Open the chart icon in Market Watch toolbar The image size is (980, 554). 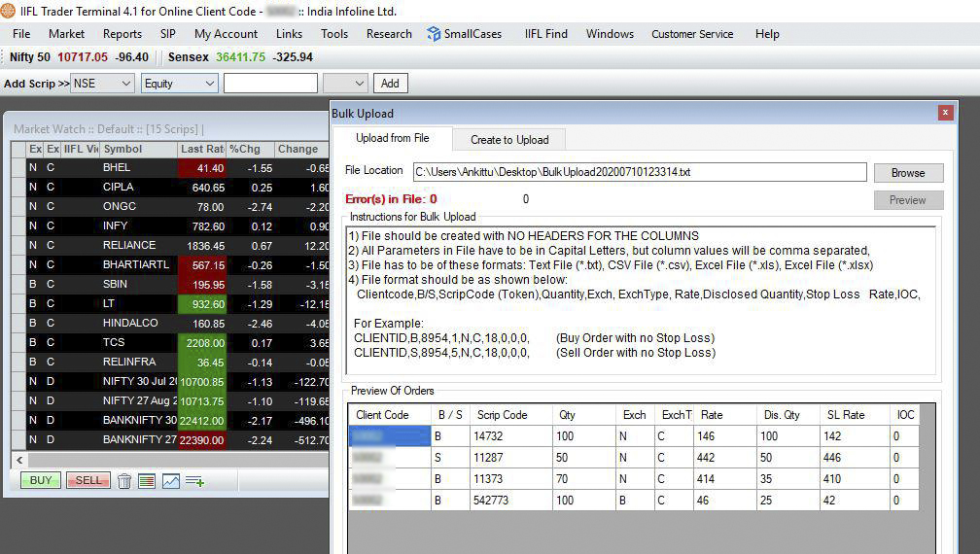pyautogui.click(x=170, y=480)
